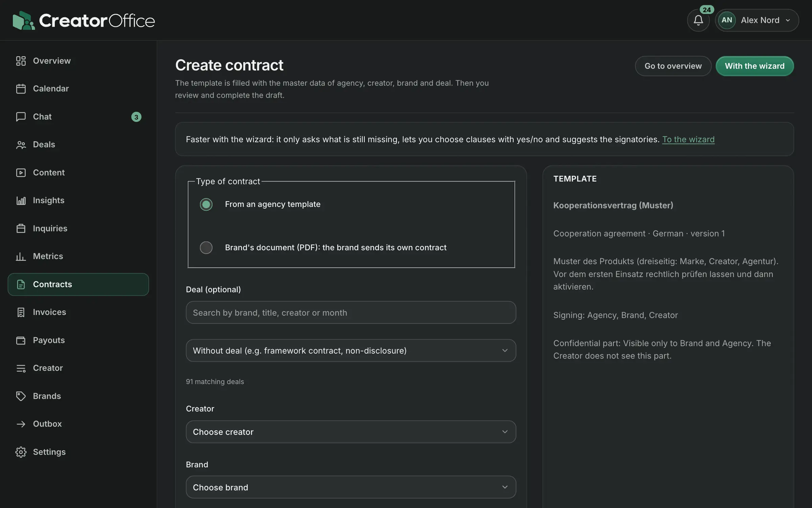Click the 'Create contract' page heading
Screen dimensions: 812x508
point(229,65)
